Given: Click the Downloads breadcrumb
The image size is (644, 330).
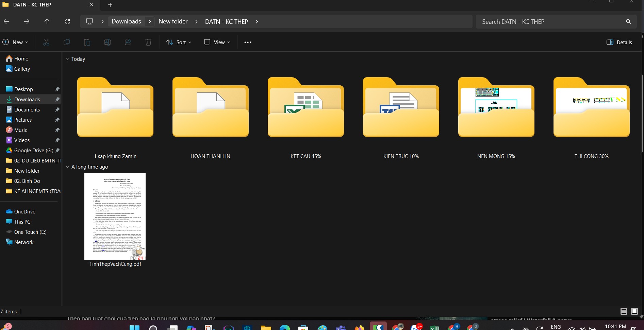Looking at the screenshot, I should point(126,21).
